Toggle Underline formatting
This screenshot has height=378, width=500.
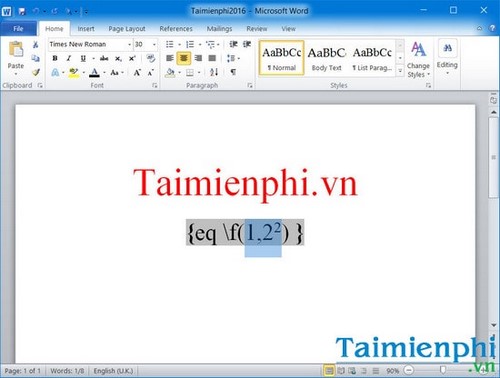[x=83, y=58]
